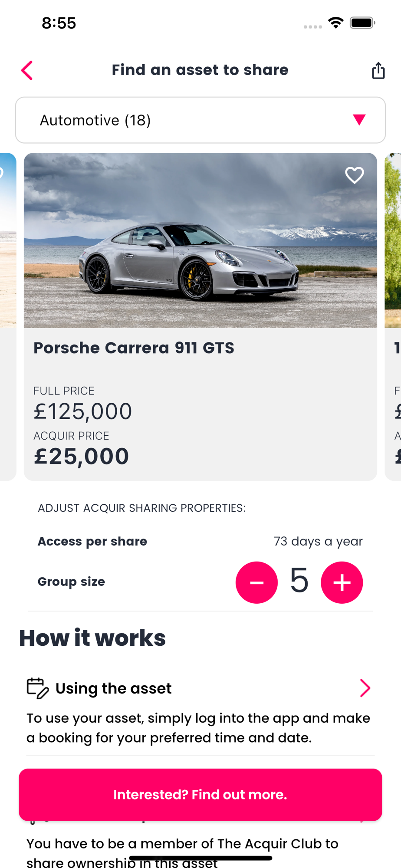Image resolution: width=401 pixels, height=868 pixels.
Task: Open the Automotive (18) category dropdown
Action: pyautogui.click(x=200, y=120)
